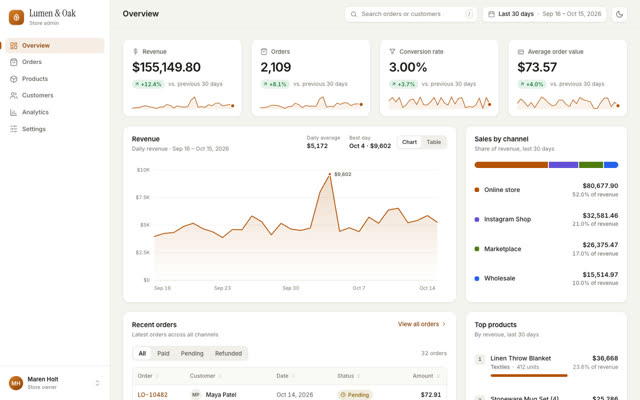
Task: Click the Revenue card sparkline
Action: click(x=183, y=103)
